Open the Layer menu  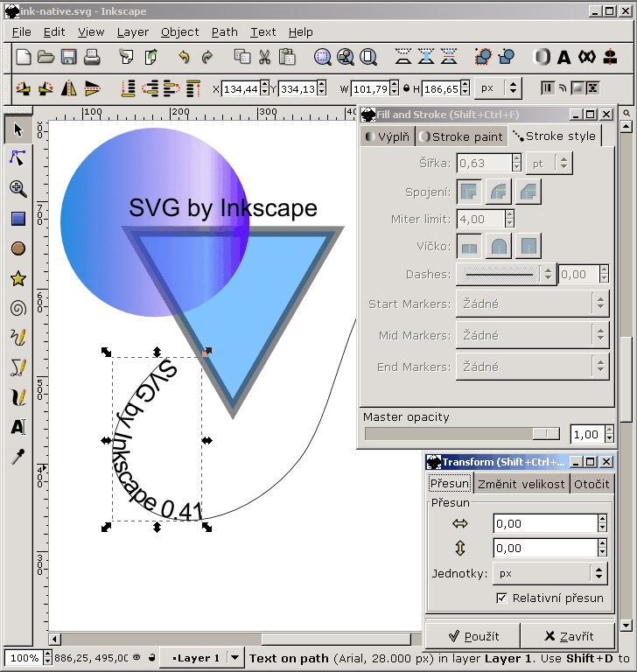(x=133, y=32)
